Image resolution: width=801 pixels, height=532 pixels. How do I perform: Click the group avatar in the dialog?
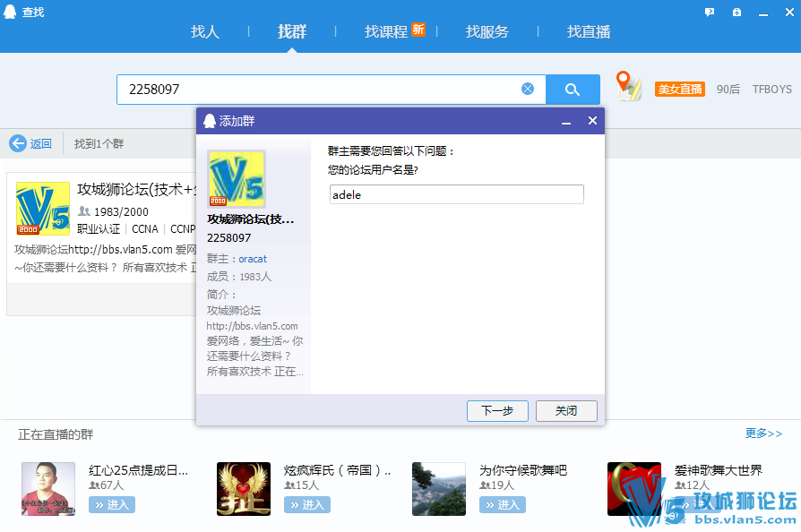(x=237, y=178)
